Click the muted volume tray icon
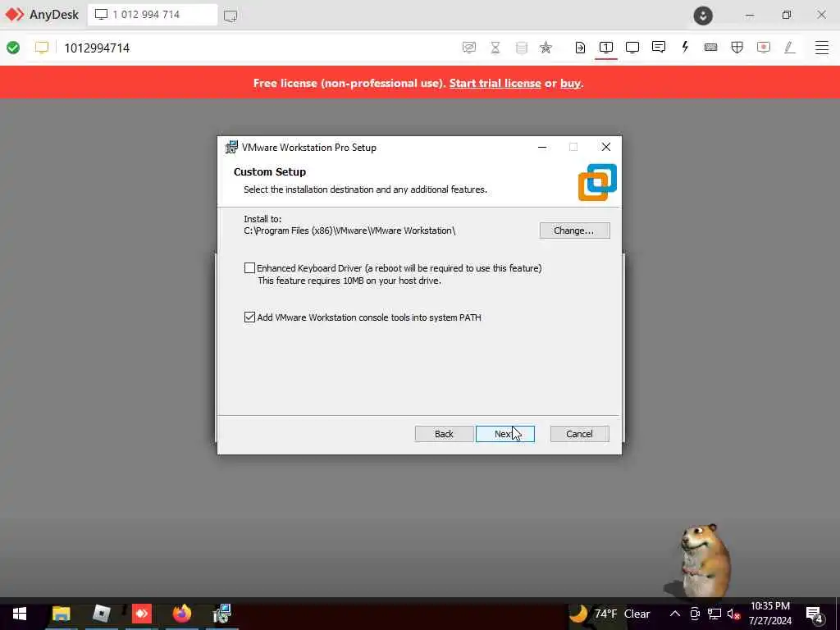Screen dimensions: 840x630 click(733, 614)
